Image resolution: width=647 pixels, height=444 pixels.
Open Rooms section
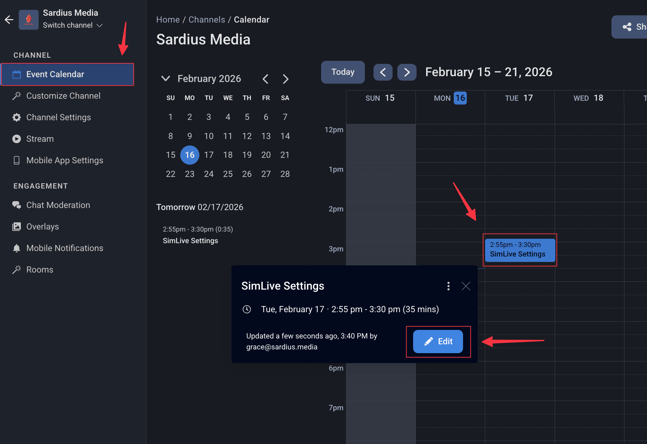coord(39,270)
